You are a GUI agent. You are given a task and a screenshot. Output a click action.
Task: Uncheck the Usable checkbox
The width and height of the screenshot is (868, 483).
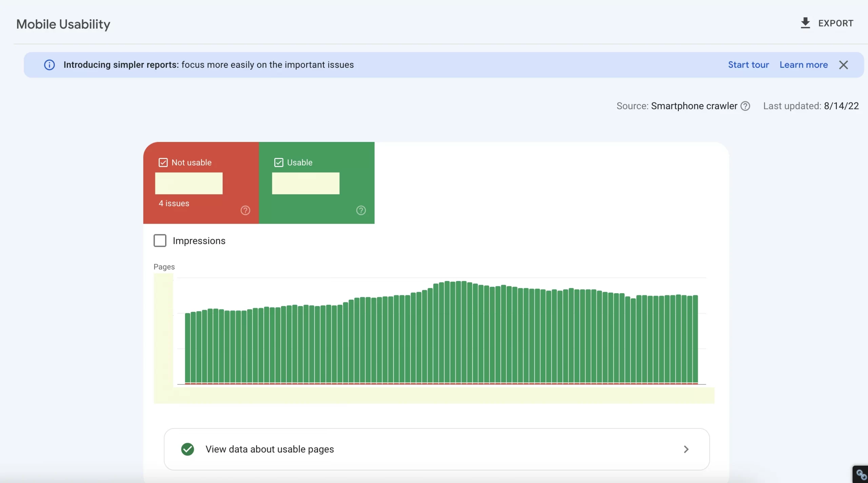coord(279,162)
